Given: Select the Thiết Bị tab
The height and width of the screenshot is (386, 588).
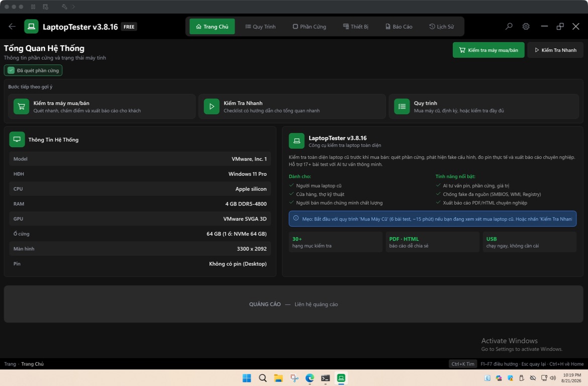Looking at the screenshot, I should point(355,27).
